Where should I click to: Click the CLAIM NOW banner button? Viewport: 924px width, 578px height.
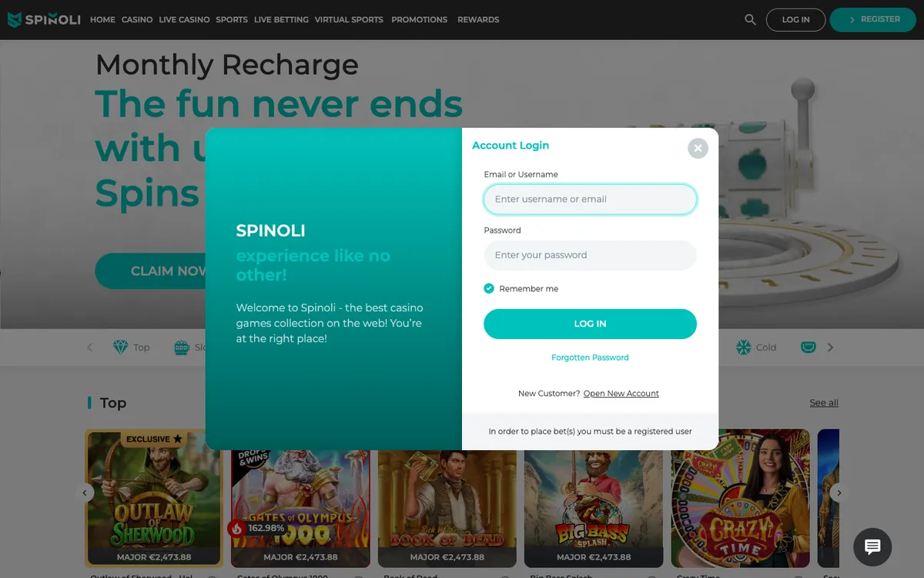(x=151, y=271)
